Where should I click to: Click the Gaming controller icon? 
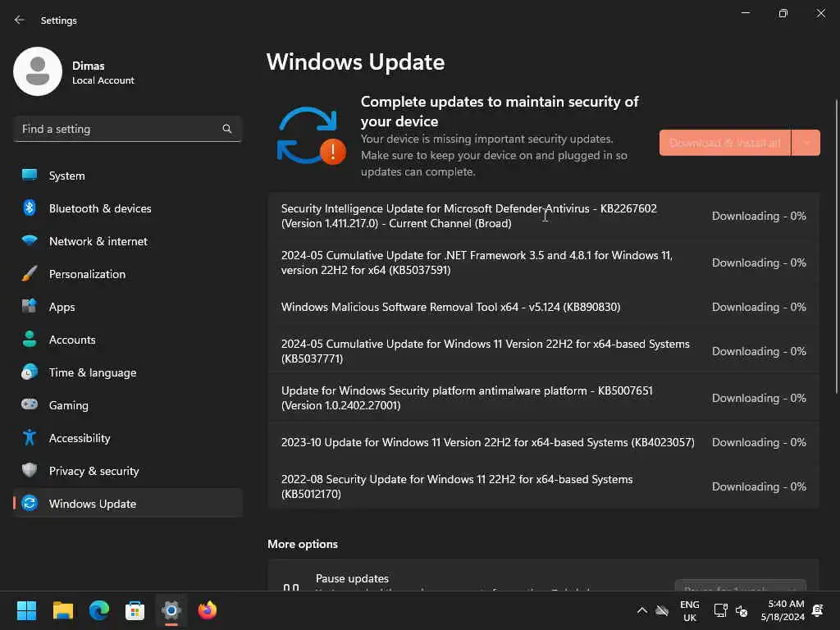point(30,404)
